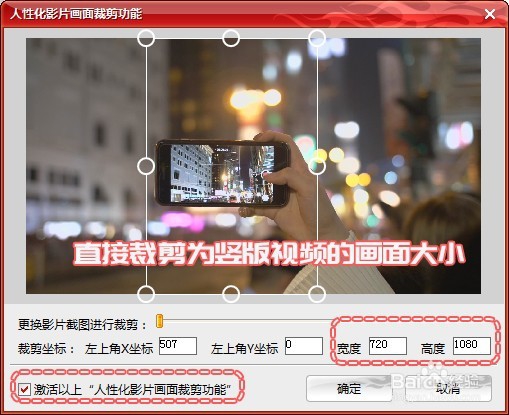Click the 宽度 label text

349,349
